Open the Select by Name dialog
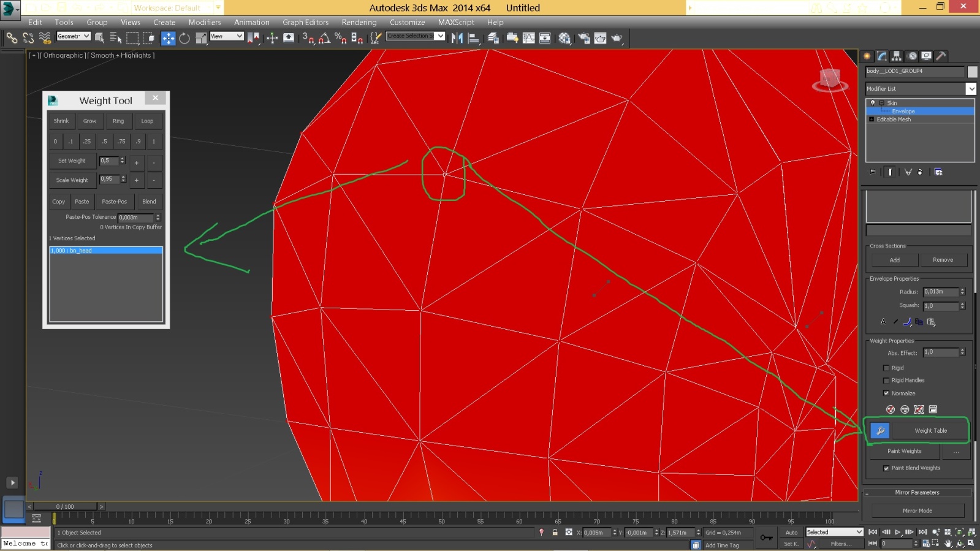Screen dimensions: 980x551 116,38
